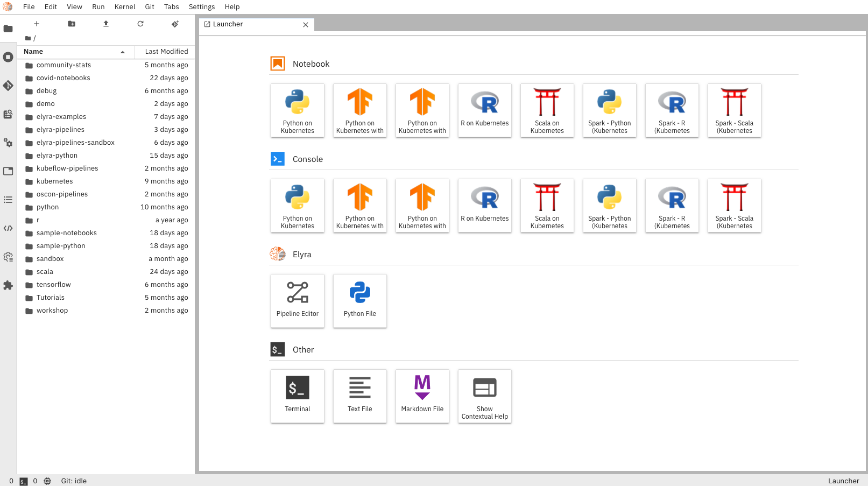Click the kernel chip status icon
The width and height of the screenshot is (868, 486).
click(x=47, y=481)
